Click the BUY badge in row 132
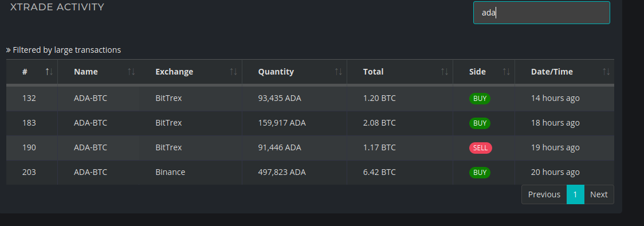 point(480,99)
